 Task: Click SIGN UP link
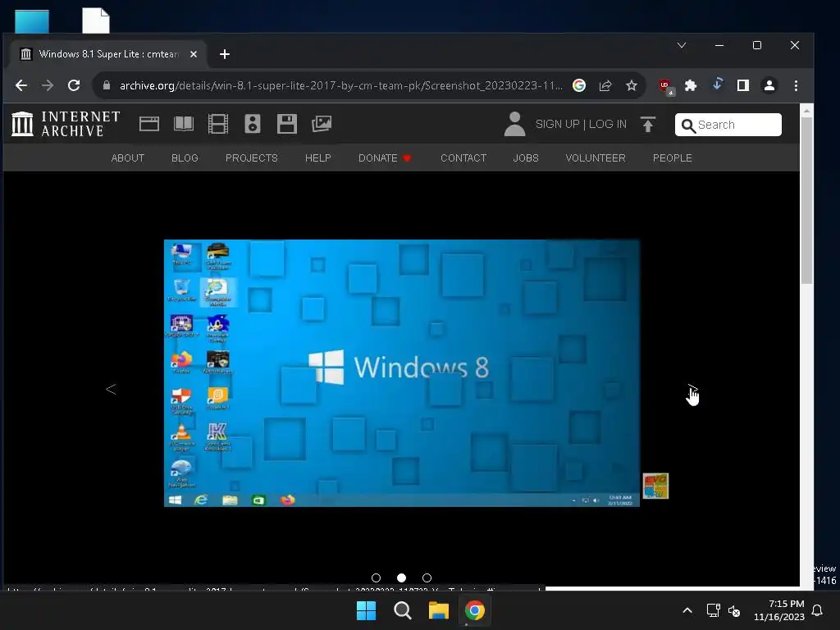[557, 125]
